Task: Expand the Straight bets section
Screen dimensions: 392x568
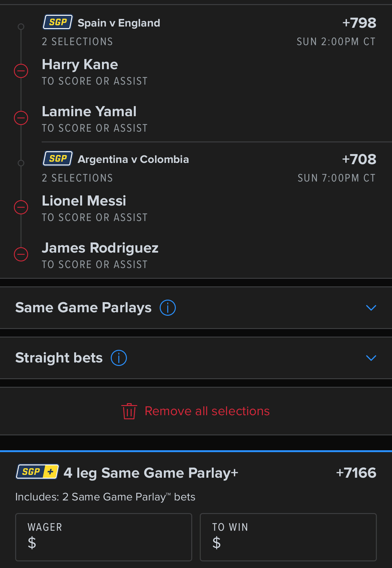Action: [371, 358]
